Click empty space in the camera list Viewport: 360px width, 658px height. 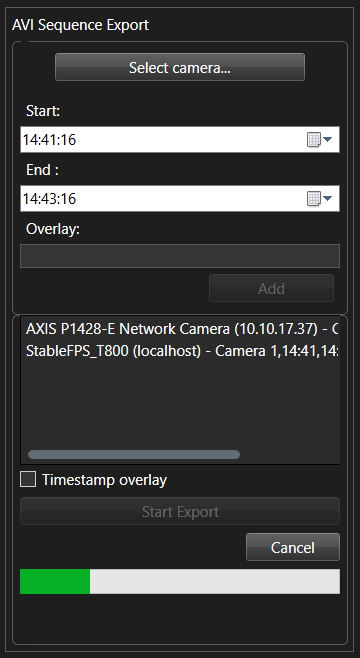click(180, 403)
